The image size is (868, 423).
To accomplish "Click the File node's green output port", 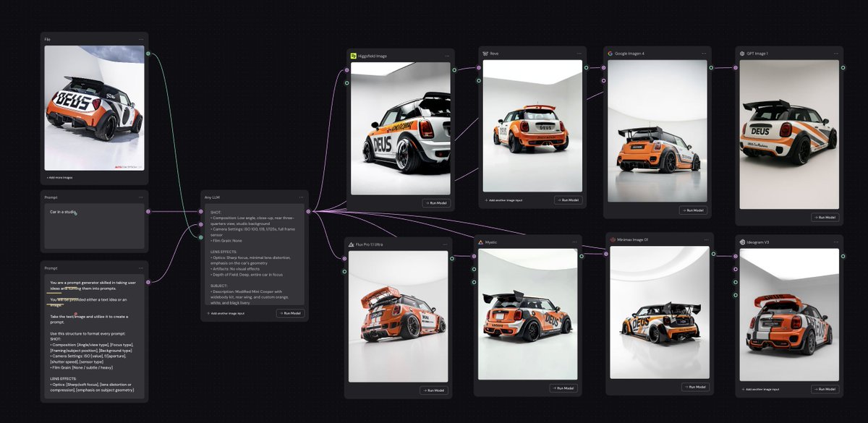I will tap(148, 53).
